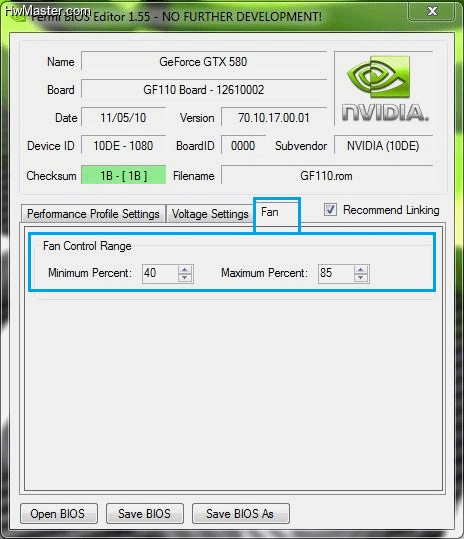
Task: Click the Date field 11/05/10
Action: point(123,118)
